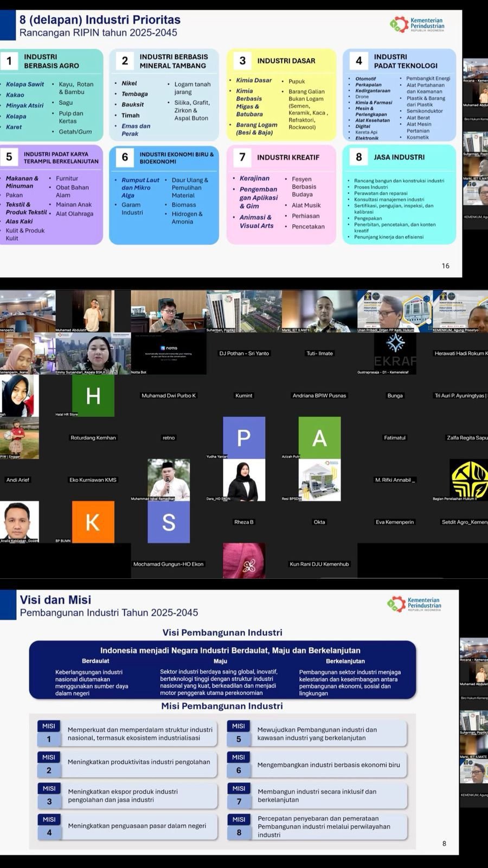Viewport: 488px width, 868px height.
Task: Click Dara_HO EKON's profile photo
Action: tap(244, 480)
